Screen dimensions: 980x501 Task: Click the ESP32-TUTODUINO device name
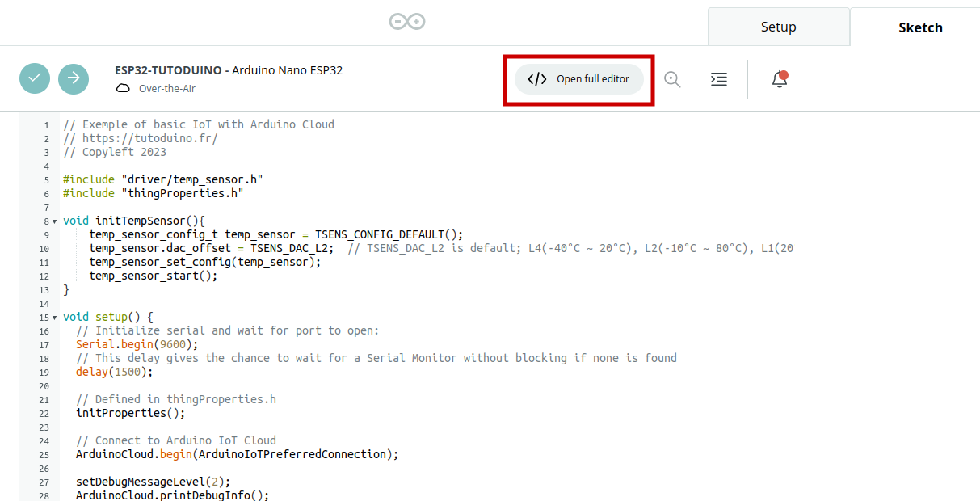[167, 70]
